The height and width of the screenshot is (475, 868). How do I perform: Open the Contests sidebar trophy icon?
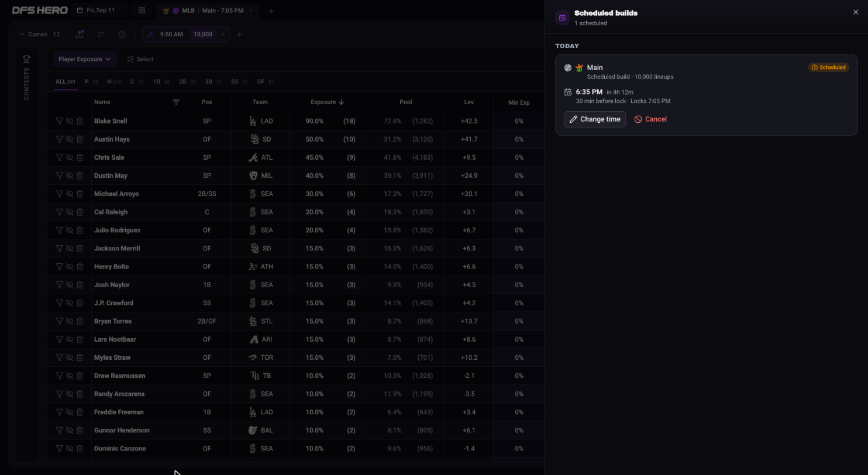click(26, 59)
